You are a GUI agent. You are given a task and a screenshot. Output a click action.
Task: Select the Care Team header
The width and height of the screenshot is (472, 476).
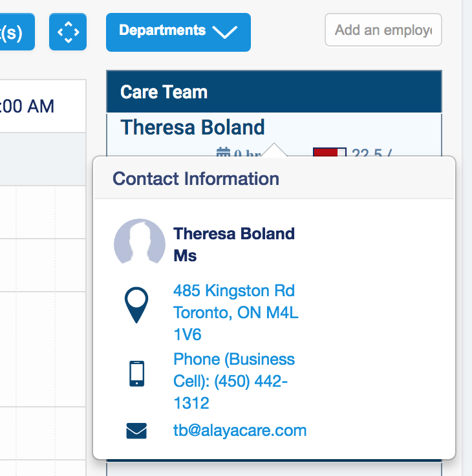274,92
